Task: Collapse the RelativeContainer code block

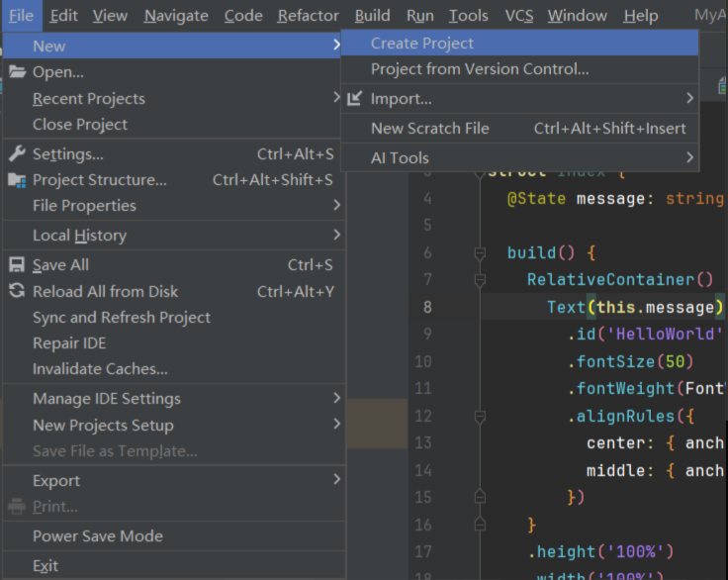Action: pos(480,280)
